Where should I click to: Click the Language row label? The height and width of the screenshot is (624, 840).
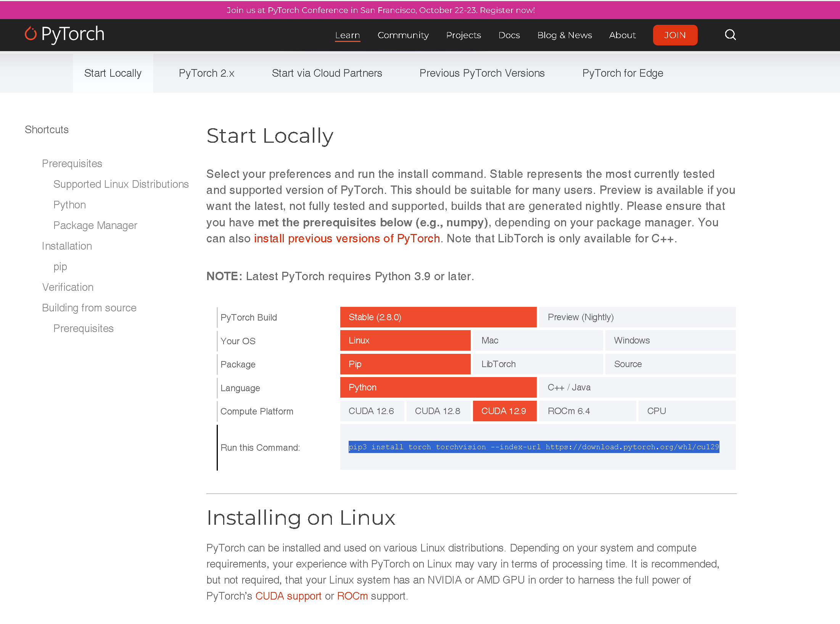pos(240,388)
